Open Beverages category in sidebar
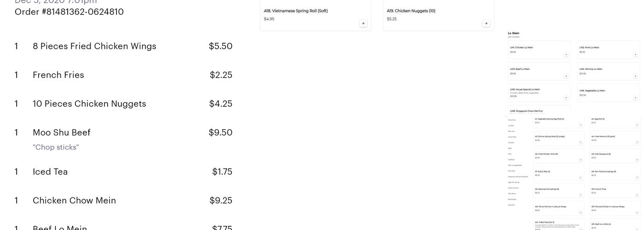644x230 pixels. point(512,199)
